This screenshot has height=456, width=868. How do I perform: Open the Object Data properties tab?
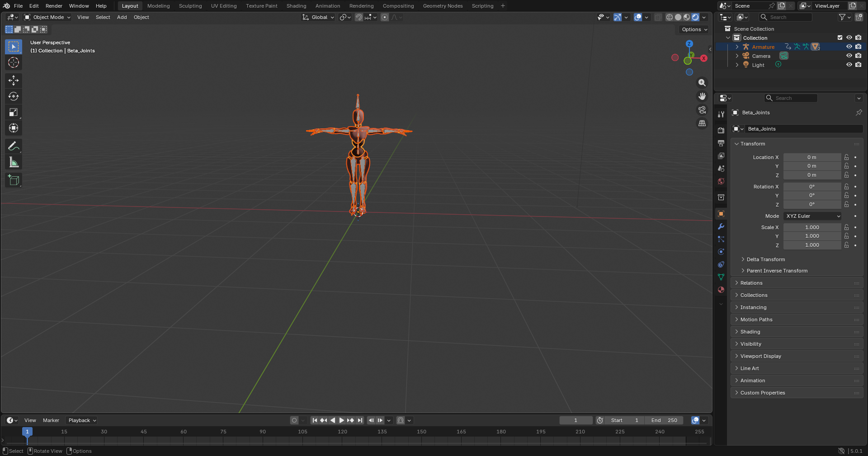click(721, 277)
